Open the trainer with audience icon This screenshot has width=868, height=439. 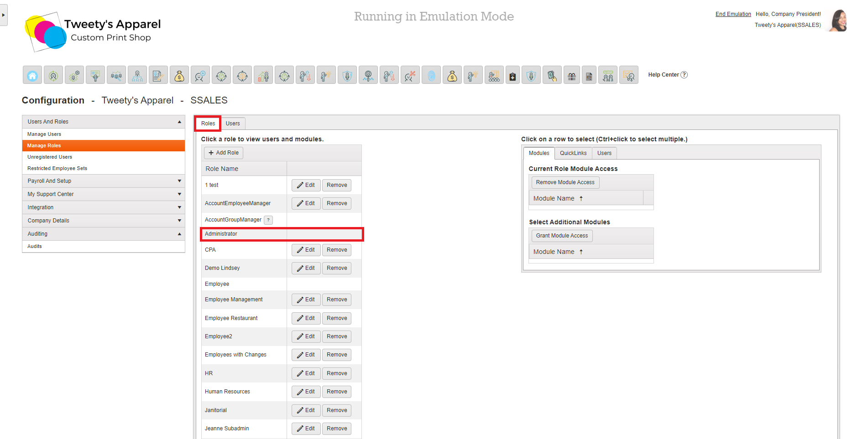pyautogui.click(x=494, y=75)
